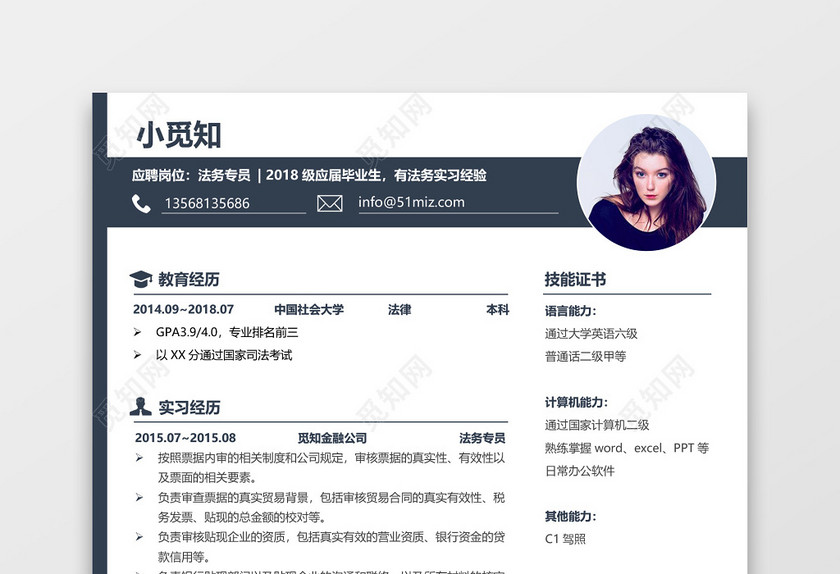Click phone number 13568135686
The image size is (840, 574).
(207, 203)
